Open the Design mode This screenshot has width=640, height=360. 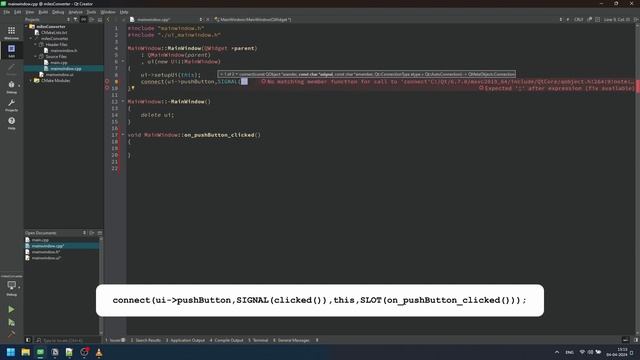(11, 69)
